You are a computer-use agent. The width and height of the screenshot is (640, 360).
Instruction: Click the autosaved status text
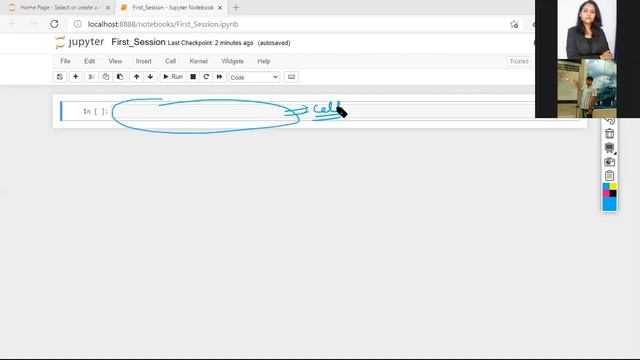[274, 43]
